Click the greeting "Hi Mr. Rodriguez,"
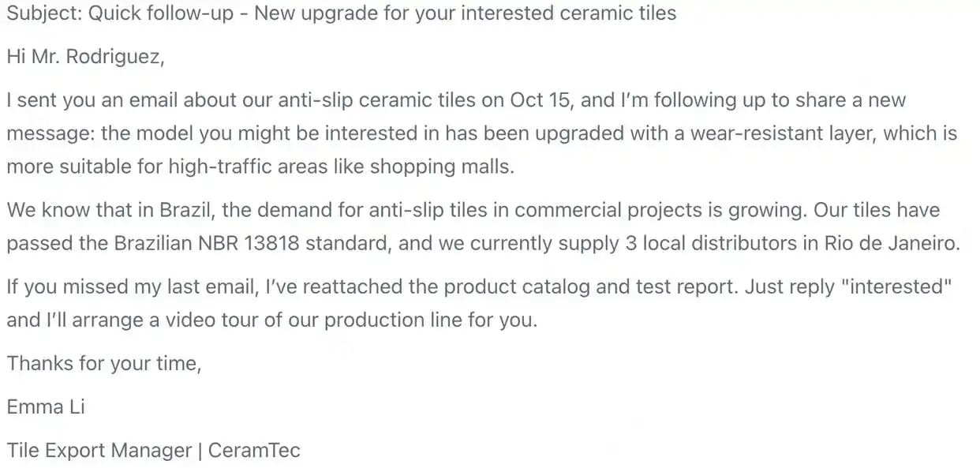980x468 pixels. coord(85,58)
